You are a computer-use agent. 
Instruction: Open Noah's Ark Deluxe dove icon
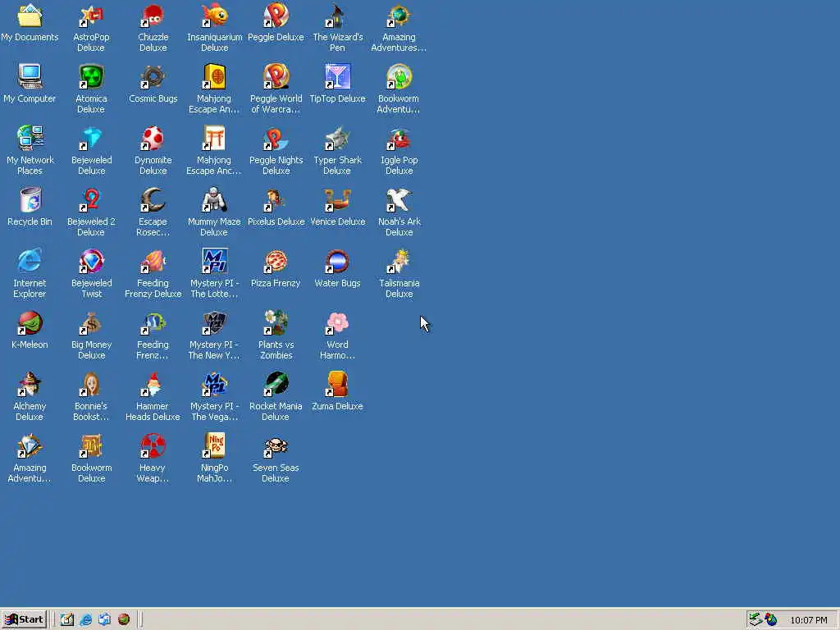tap(399, 200)
